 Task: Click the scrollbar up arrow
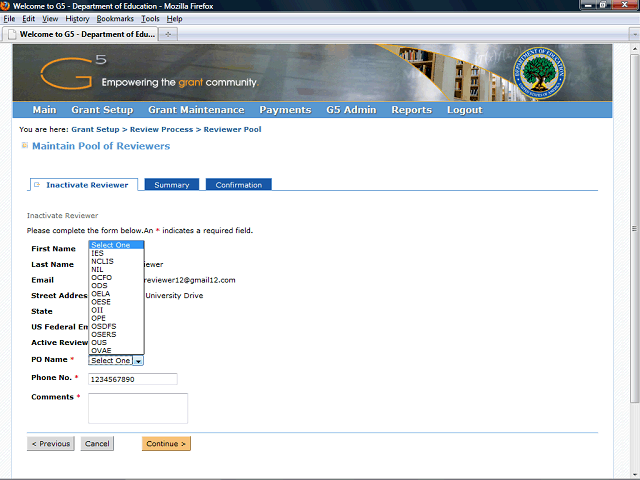(x=634, y=49)
